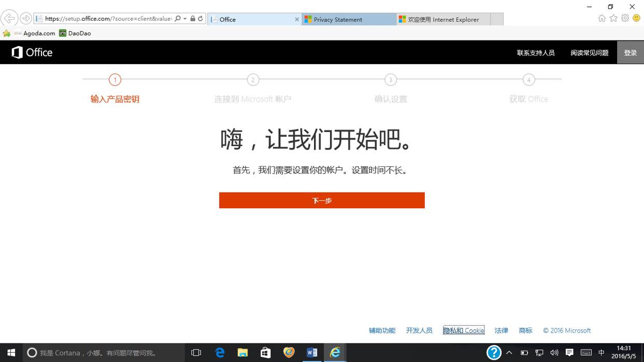Image resolution: width=644 pixels, height=362 pixels.
Task: Click the volume icon in the system tray
Action: (554, 353)
